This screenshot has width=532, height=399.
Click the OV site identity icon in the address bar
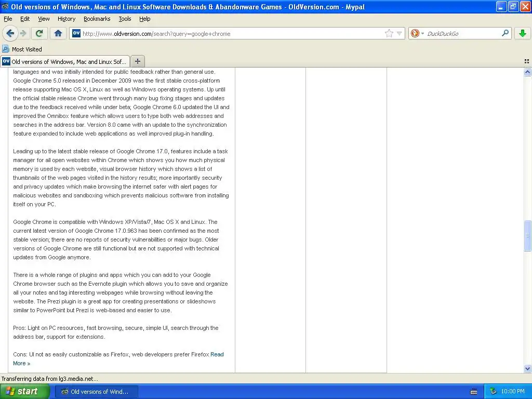click(76, 33)
